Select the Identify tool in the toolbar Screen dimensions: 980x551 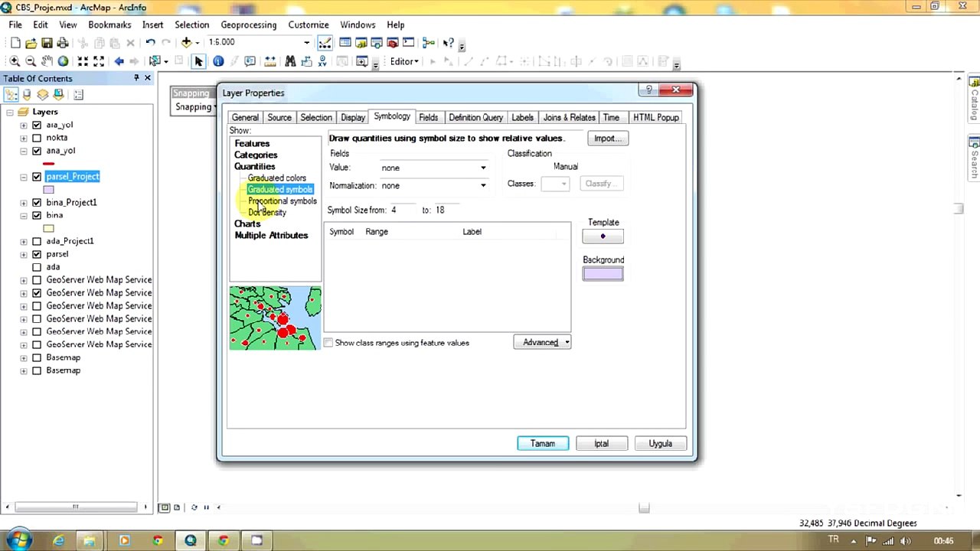[218, 61]
